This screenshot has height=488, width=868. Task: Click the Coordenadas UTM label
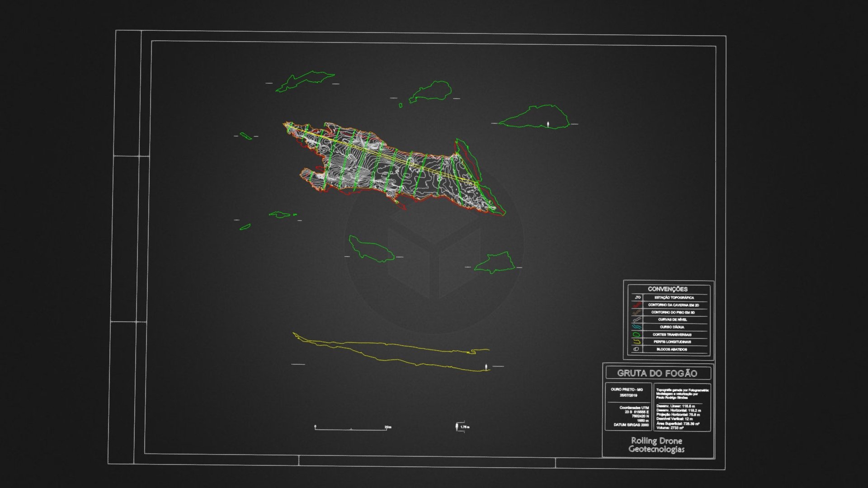(634, 408)
